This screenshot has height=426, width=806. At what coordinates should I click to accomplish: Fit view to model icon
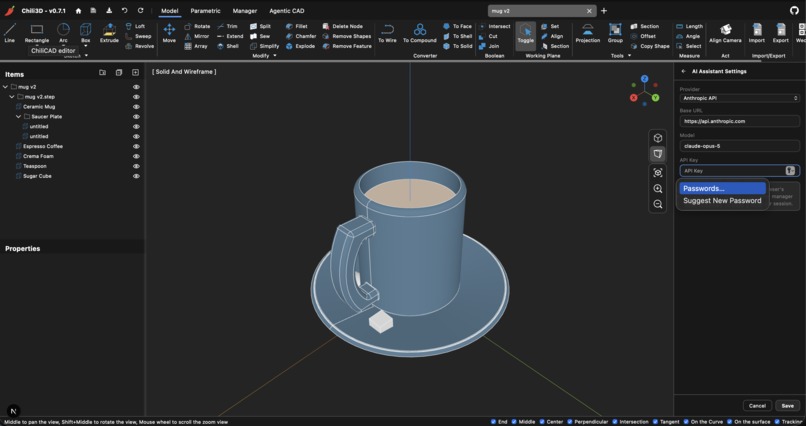pyautogui.click(x=657, y=172)
